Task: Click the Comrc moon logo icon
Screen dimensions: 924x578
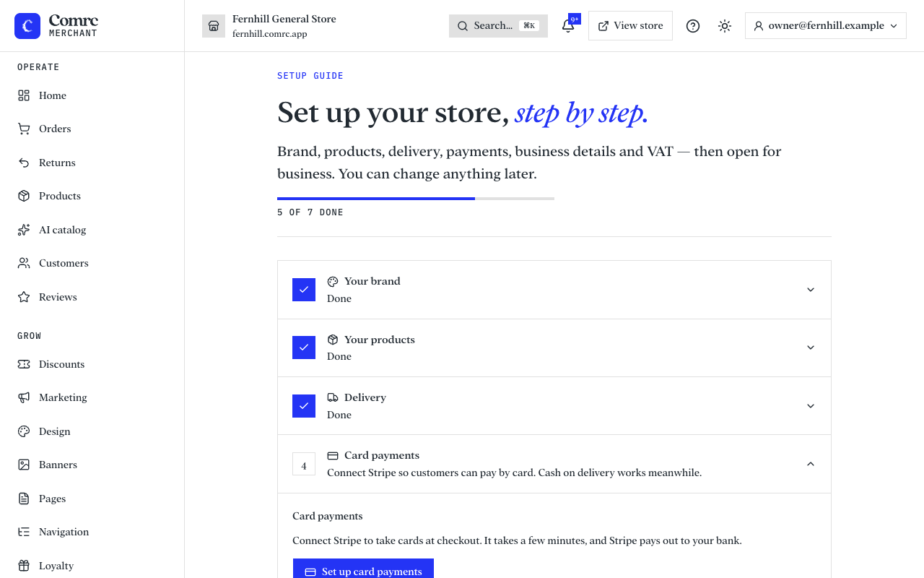Action: (x=27, y=26)
